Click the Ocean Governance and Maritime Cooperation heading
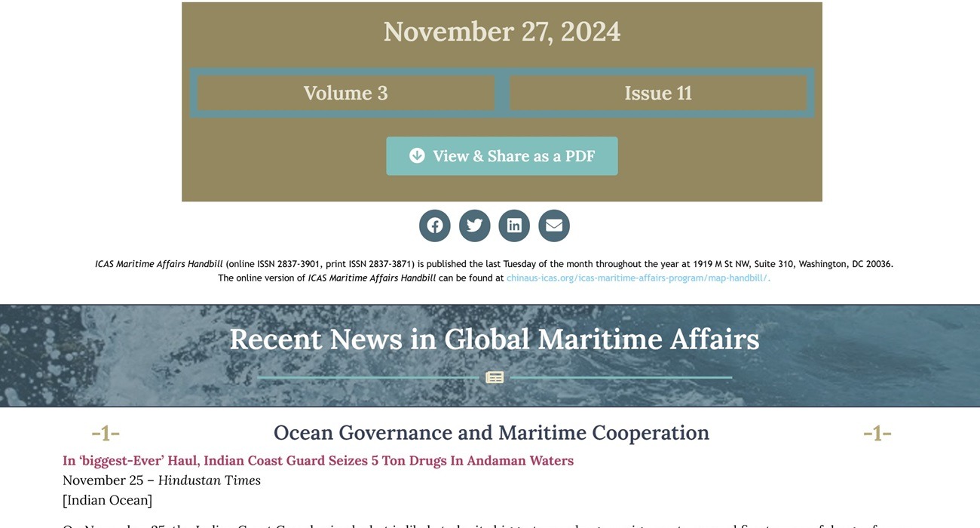 click(x=492, y=433)
